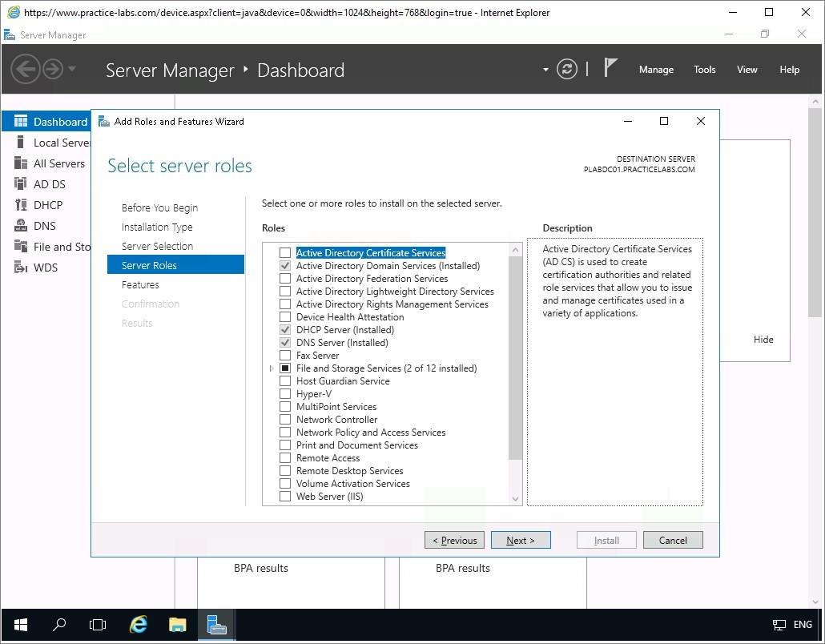Expand File and Storage Services node
The image size is (825, 644).
(x=272, y=368)
